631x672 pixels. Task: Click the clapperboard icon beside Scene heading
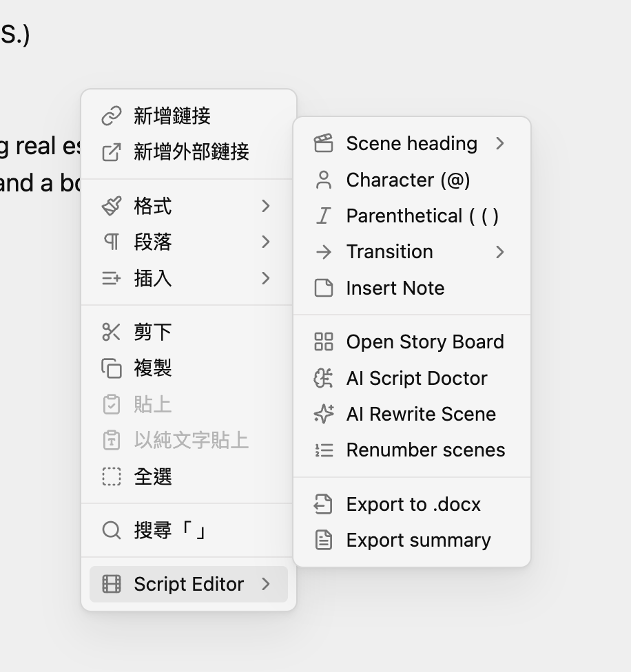point(324,143)
